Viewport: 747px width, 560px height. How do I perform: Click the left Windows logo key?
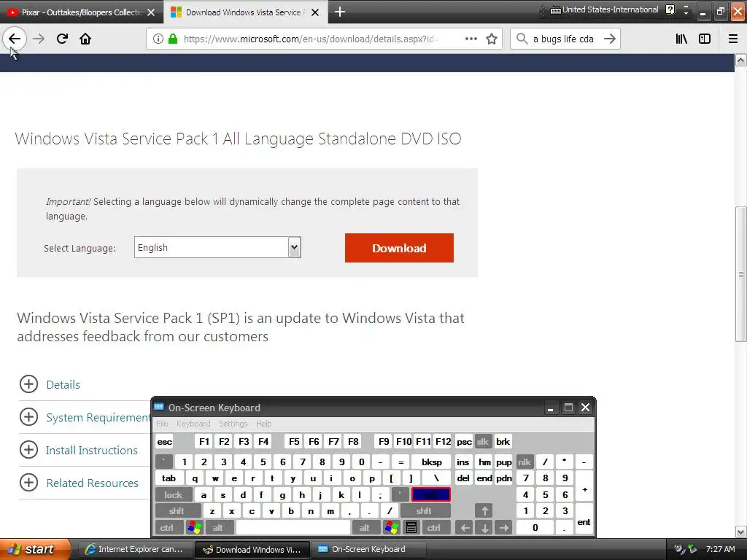tap(195, 527)
